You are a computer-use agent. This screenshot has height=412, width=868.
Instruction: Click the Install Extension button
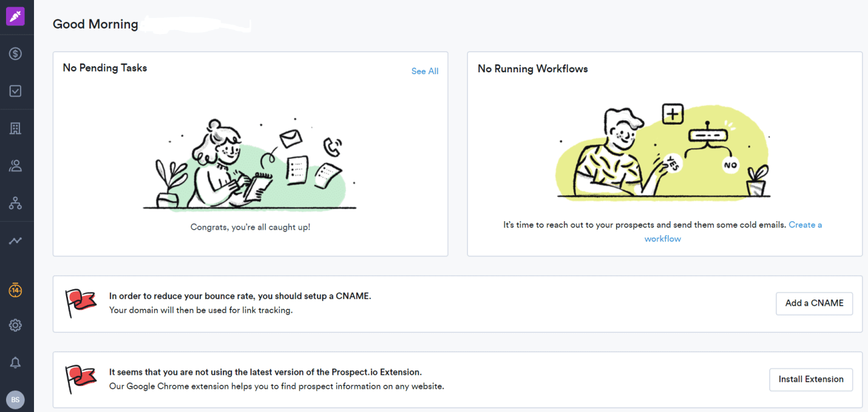[x=811, y=379]
